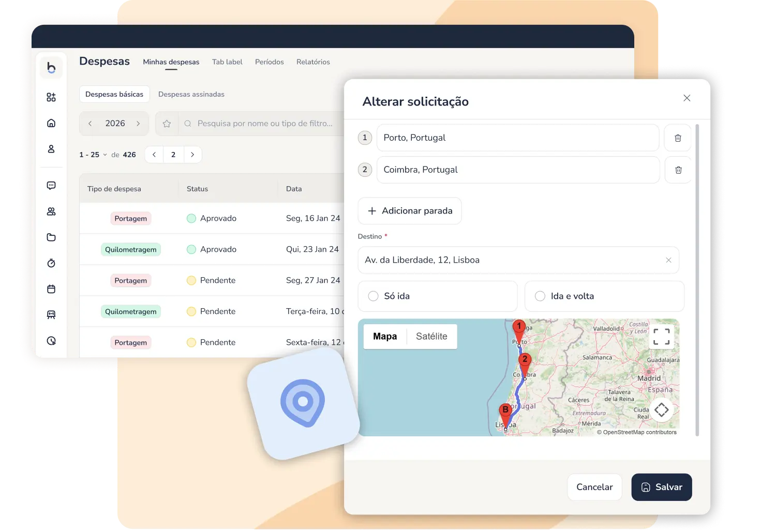Expand the map to fullscreen

tap(661, 337)
